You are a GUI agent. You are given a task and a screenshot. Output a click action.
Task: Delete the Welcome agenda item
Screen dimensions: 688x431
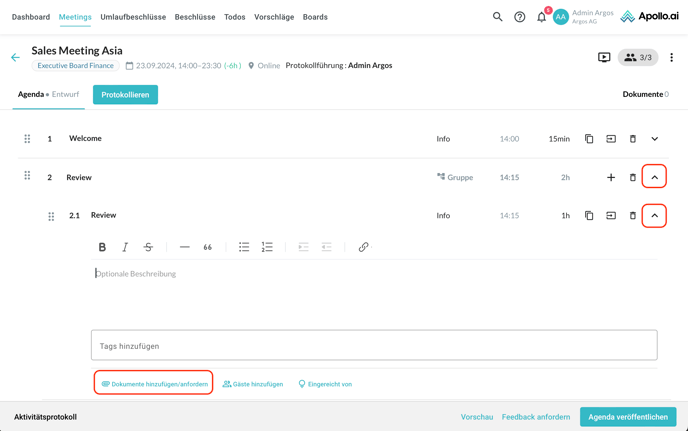point(632,139)
